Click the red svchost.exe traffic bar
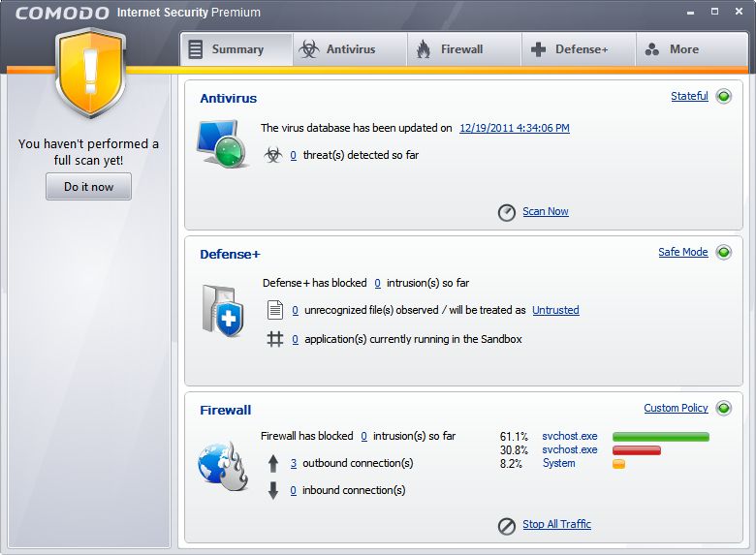The image size is (756, 555). pyautogui.click(x=637, y=450)
